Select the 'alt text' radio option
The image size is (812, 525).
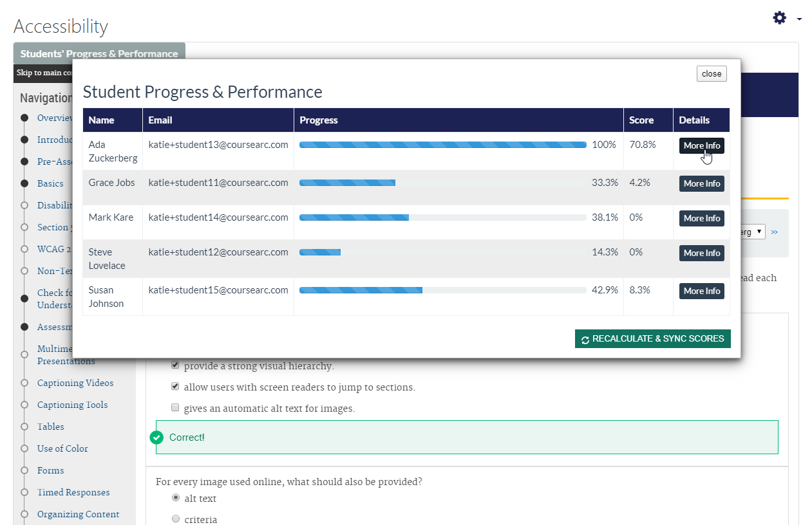(x=176, y=497)
